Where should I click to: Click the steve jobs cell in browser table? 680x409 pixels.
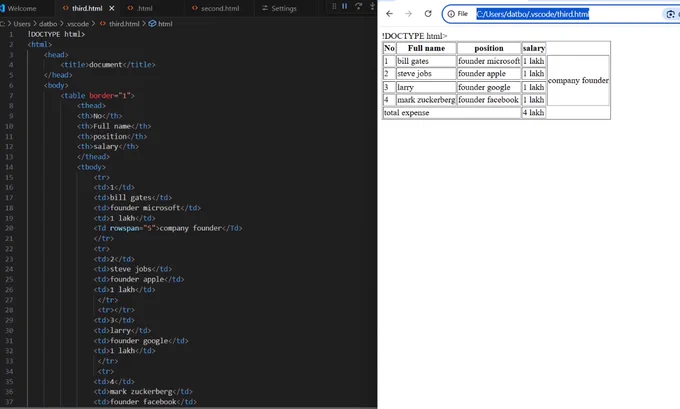(x=426, y=74)
